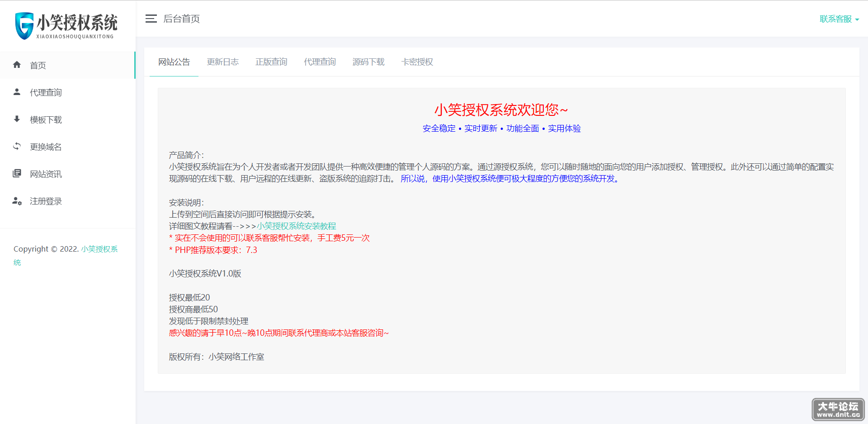Image resolution: width=868 pixels, height=424 pixels.
Task: Click the person icon beside 代理查询
Action: (x=17, y=92)
